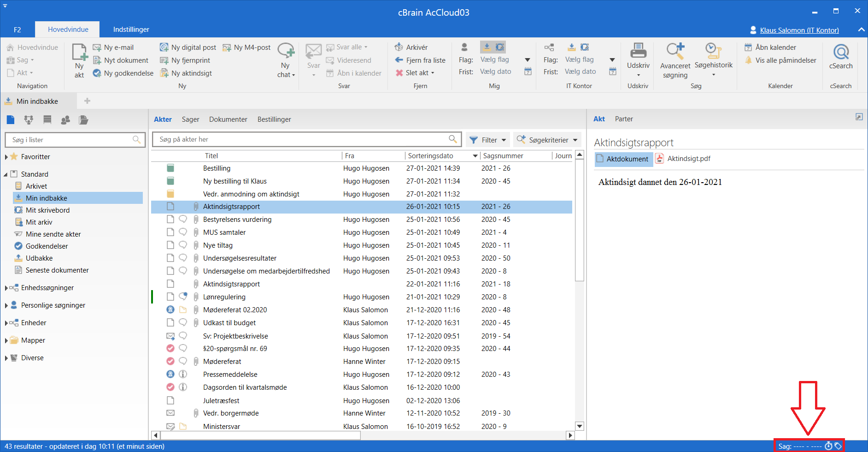Expand Mapper node
The image size is (868, 452).
[x=6, y=340]
